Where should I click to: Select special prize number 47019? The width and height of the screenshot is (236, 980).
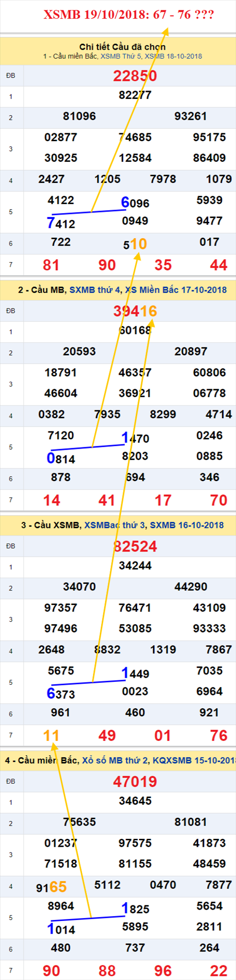click(135, 781)
